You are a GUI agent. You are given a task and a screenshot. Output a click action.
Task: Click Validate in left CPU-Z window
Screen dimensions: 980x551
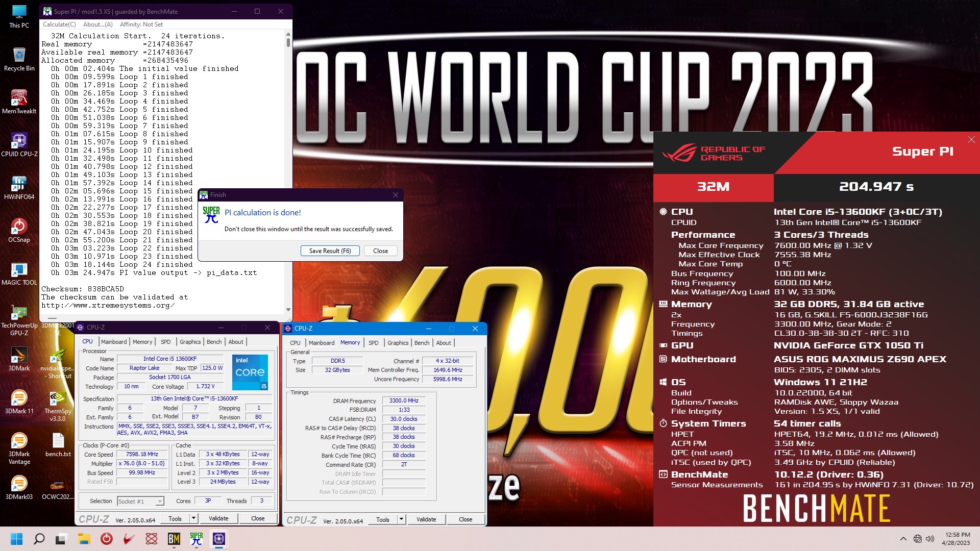tap(218, 518)
